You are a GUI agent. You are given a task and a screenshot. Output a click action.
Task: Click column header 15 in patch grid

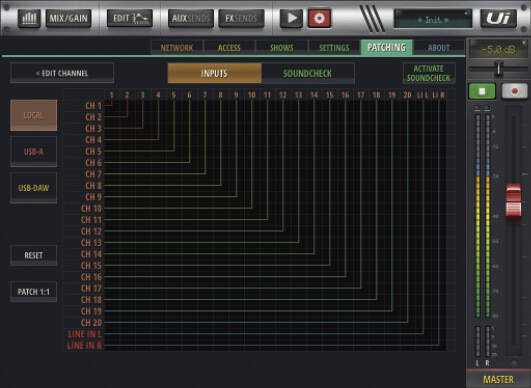point(330,95)
